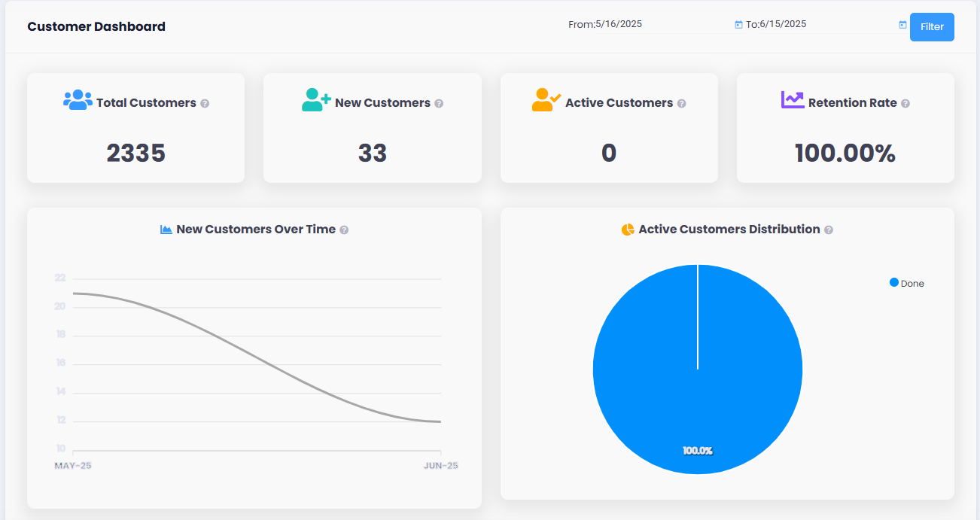Open help tooltip beside New Customers

tap(439, 104)
